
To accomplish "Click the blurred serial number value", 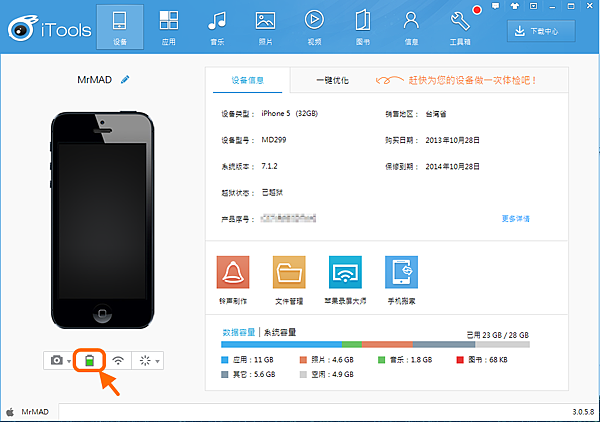I will click(288, 219).
